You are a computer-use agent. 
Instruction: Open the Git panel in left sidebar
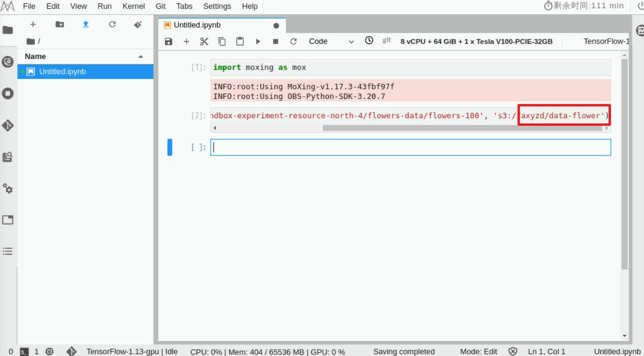coord(8,125)
